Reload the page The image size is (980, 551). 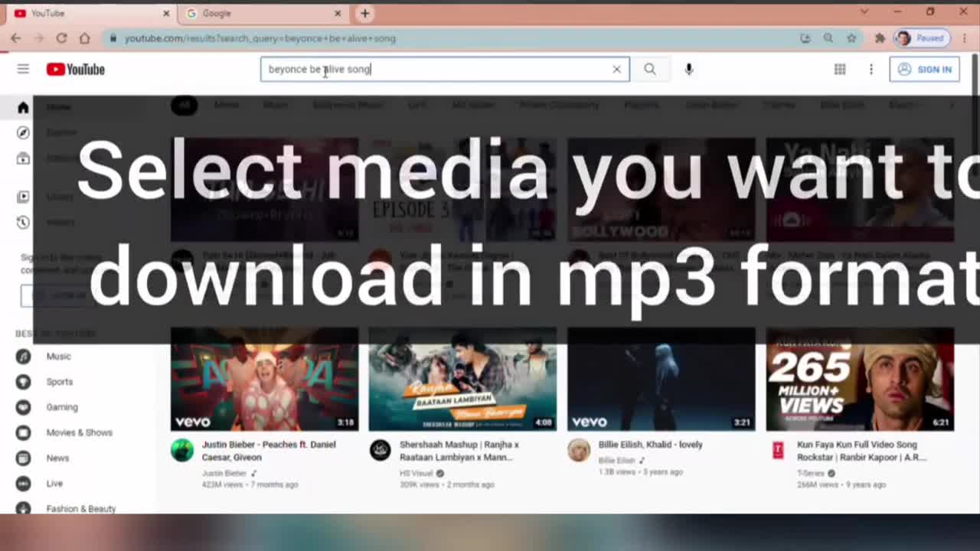pos(61,38)
